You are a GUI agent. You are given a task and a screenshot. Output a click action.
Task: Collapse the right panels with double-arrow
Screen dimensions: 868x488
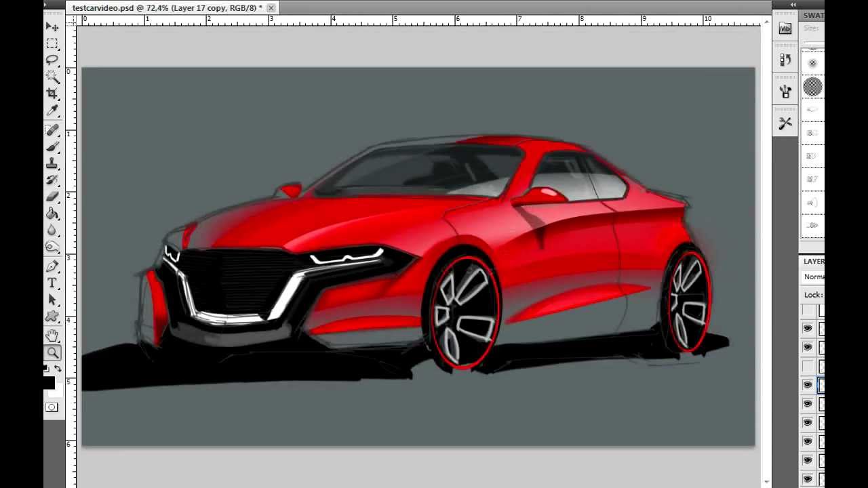pos(793,5)
